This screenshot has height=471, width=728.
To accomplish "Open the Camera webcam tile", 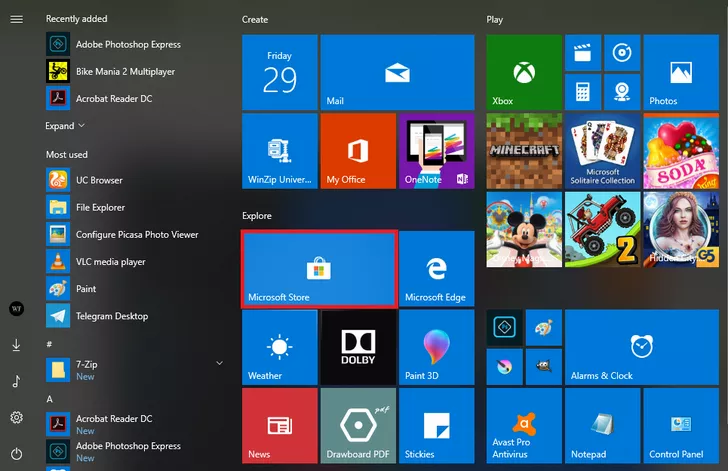I will [622, 92].
